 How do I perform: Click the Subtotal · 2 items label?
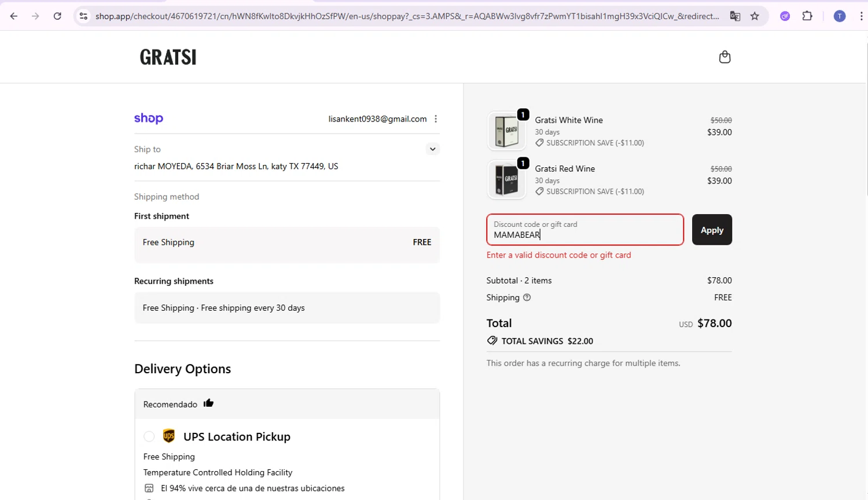pyautogui.click(x=518, y=281)
